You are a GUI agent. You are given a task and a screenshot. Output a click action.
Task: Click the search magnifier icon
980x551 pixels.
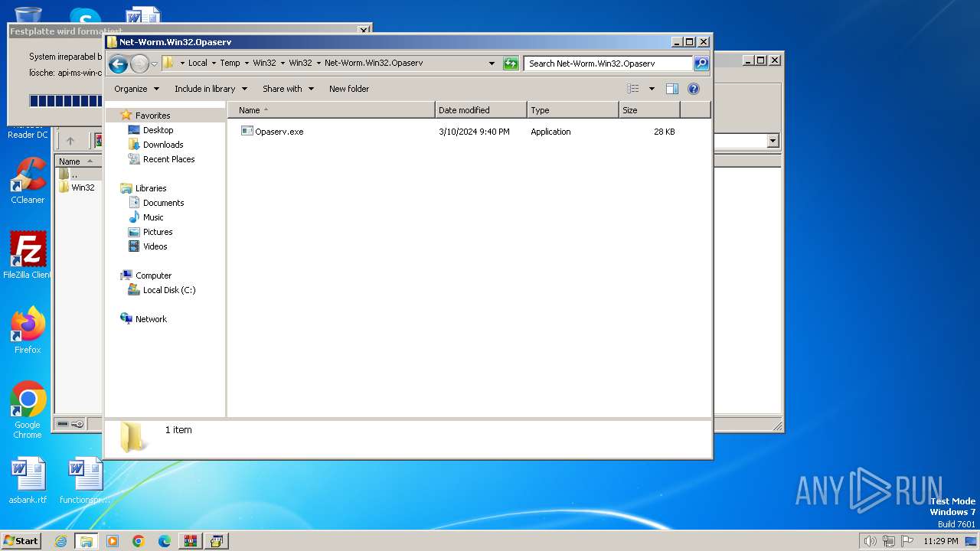[x=701, y=64]
